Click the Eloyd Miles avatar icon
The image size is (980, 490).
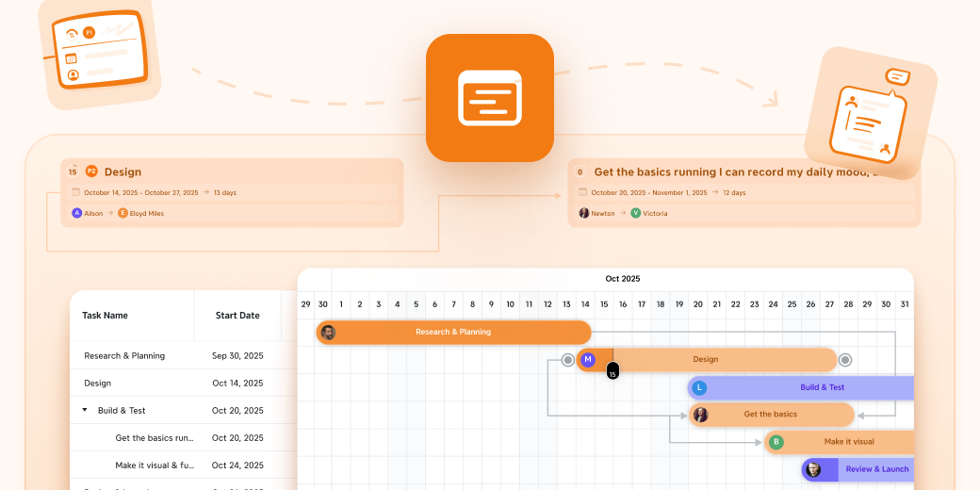click(122, 213)
